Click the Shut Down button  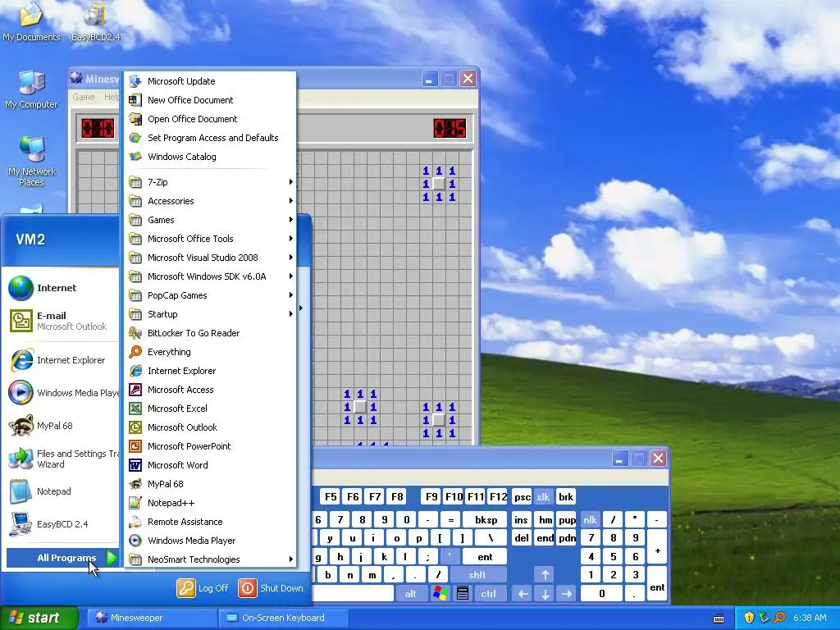(x=271, y=588)
